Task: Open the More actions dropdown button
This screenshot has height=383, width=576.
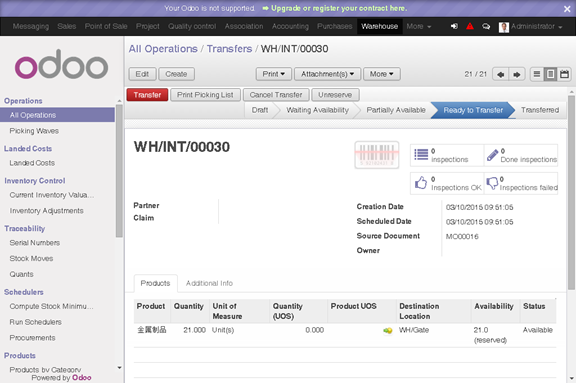Action: coord(382,74)
